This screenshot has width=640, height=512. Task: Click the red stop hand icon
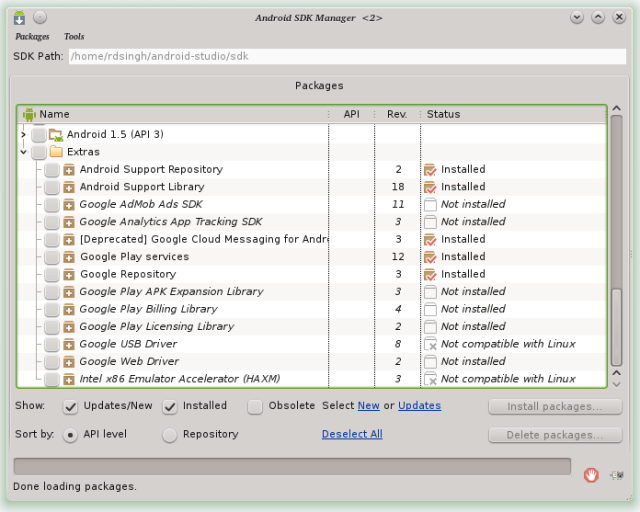(591, 475)
